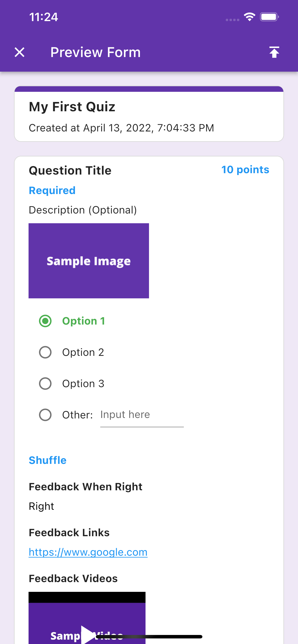Image resolution: width=298 pixels, height=644 pixels.
Task: Select the quiz title My First Quiz
Action: point(72,106)
